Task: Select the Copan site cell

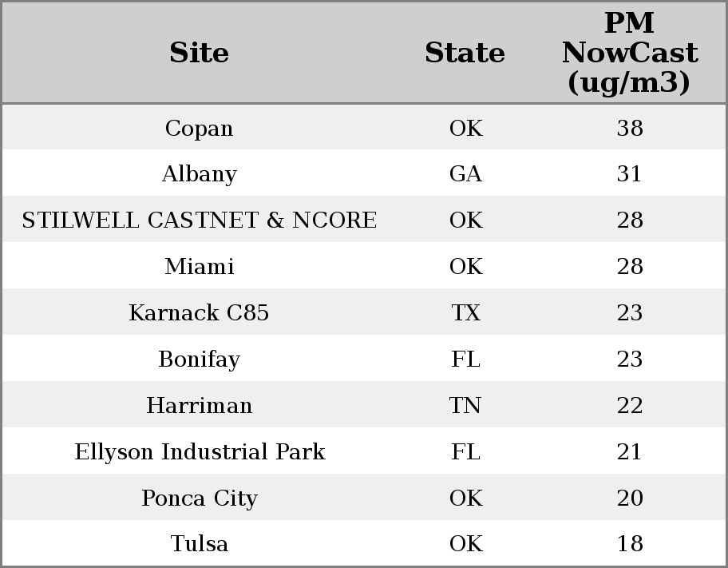Action: coord(199,128)
